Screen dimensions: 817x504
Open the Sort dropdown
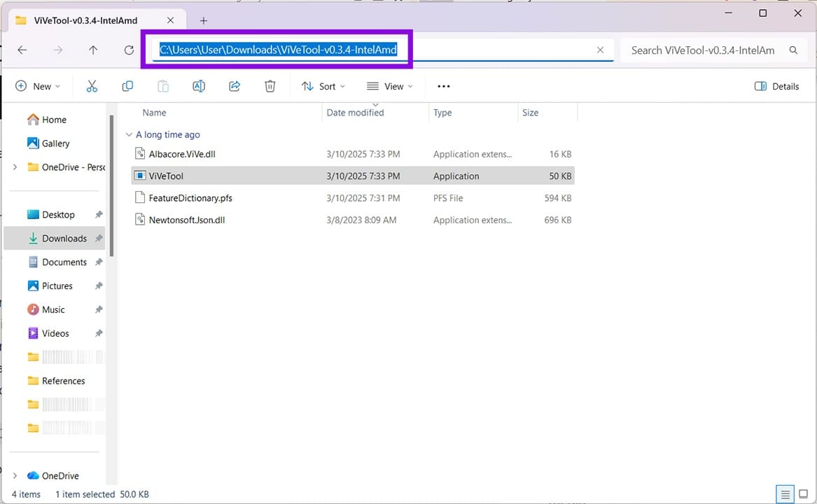tap(323, 87)
